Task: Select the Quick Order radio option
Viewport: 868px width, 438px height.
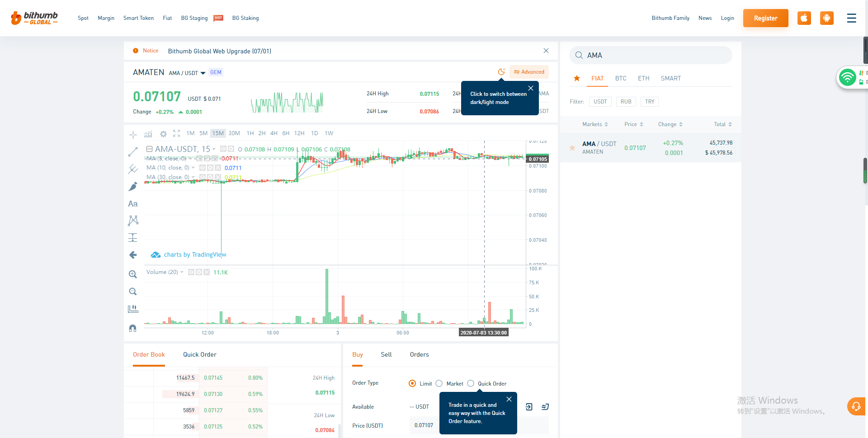Action: click(471, 383)
